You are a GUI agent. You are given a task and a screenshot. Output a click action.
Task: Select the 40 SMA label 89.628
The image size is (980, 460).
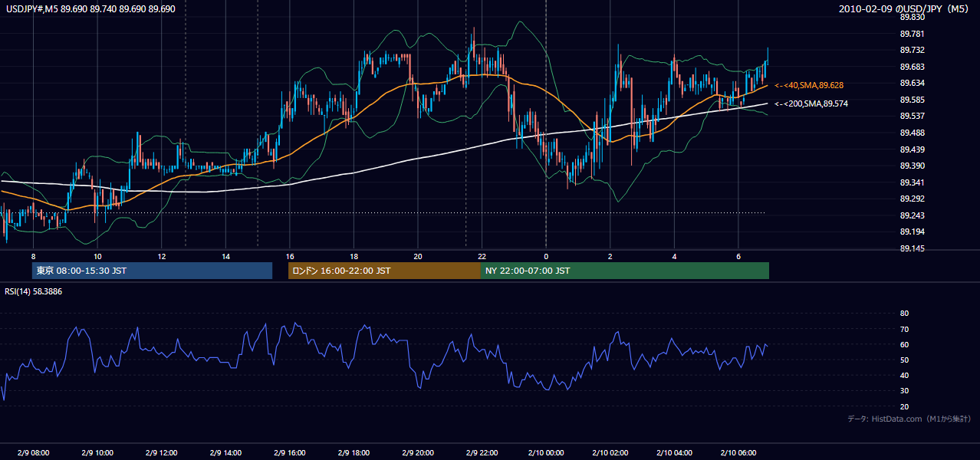[x=809, y=85]
